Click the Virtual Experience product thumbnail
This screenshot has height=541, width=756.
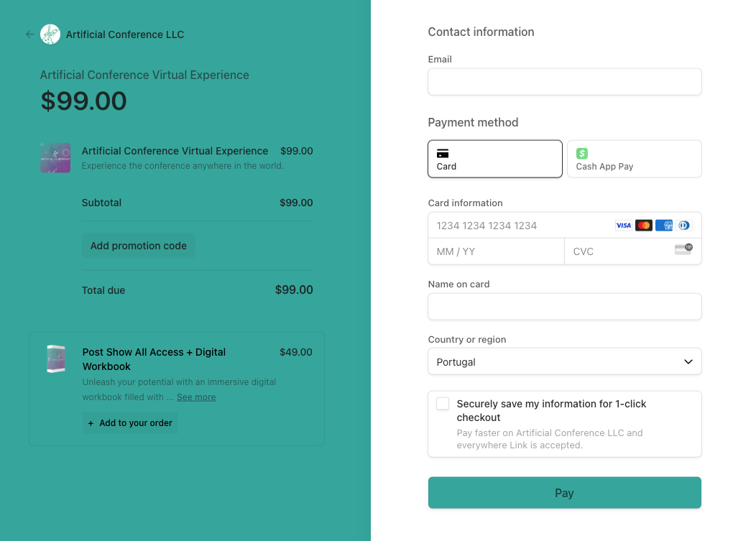[x=55, y=158]
